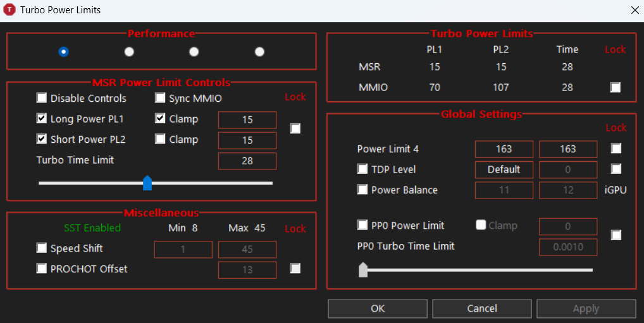Image resolution: width=644 pixels, height=323 pixels.
Task: Check the MMIO Lock checkbox
Action: [616, 87]
